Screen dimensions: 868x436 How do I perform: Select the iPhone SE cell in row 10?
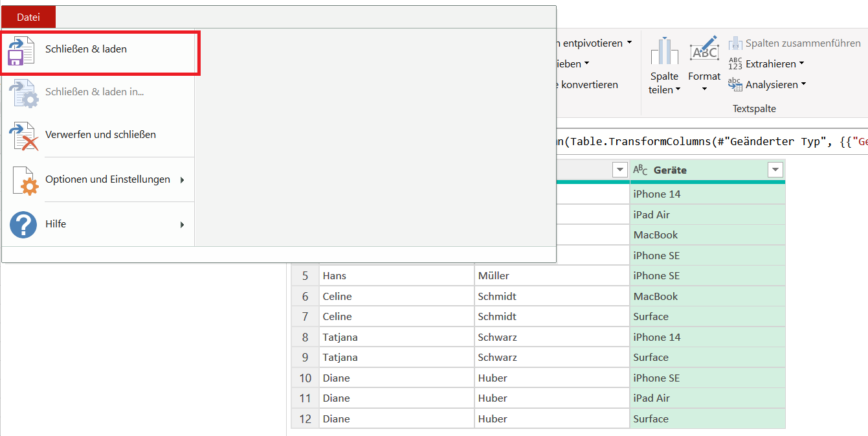pyautogui.click(x=707, y=378)
